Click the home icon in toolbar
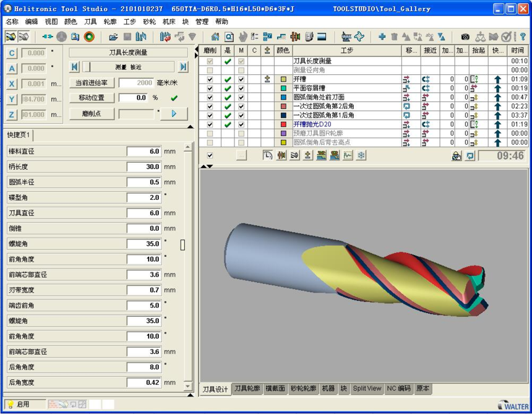532x414 pixels. coord(215,37)
